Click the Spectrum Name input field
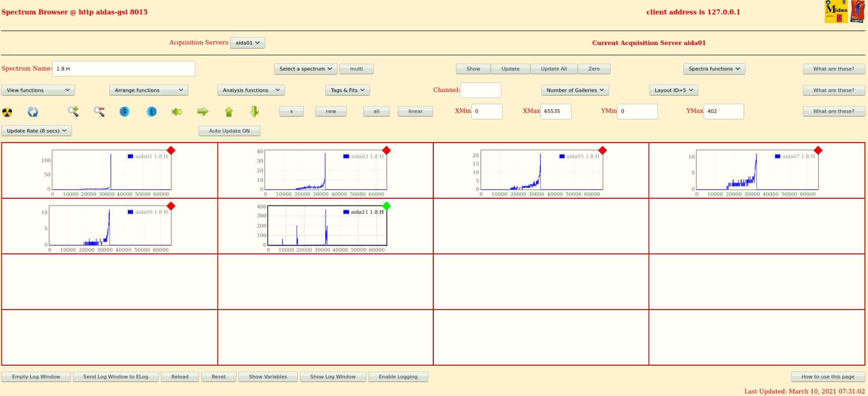The image size is (868, 396). (123, 69)
